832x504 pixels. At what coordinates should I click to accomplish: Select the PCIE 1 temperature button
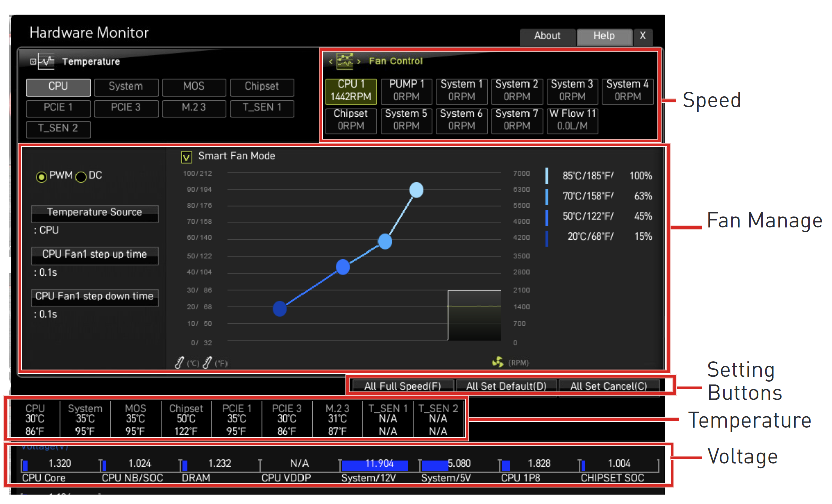pyautogui.click(x=58, y=108)
